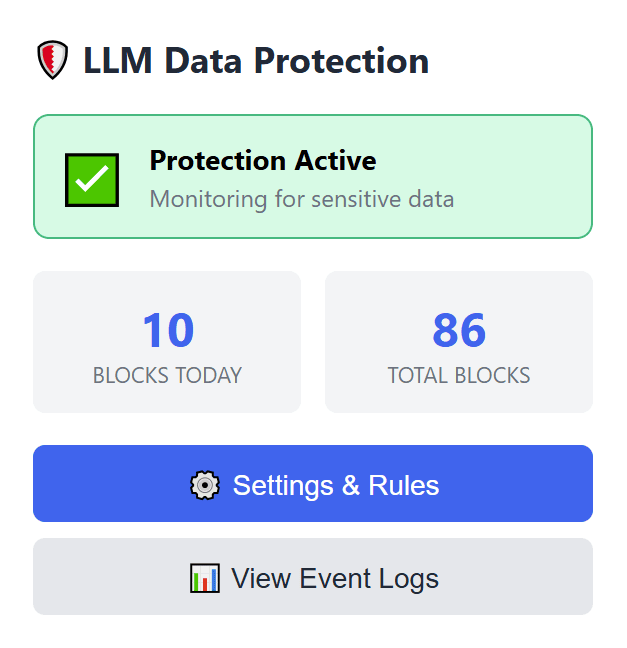Click the gear icon on Settings button

tap(205, 485)
